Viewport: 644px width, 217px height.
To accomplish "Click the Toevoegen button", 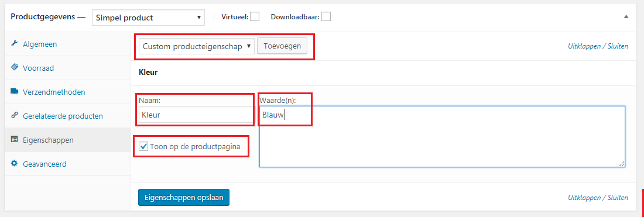I will [282, 46].
